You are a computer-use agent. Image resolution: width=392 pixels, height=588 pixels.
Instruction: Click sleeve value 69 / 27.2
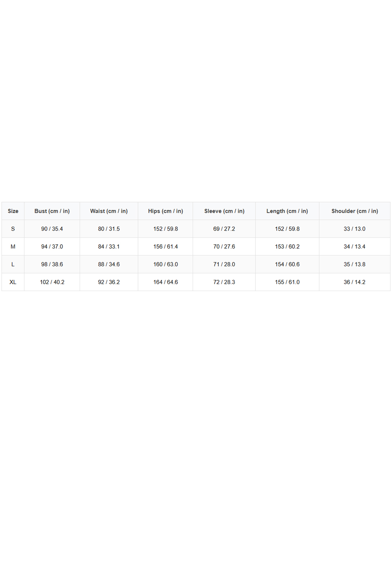click(x=224, y=229)
